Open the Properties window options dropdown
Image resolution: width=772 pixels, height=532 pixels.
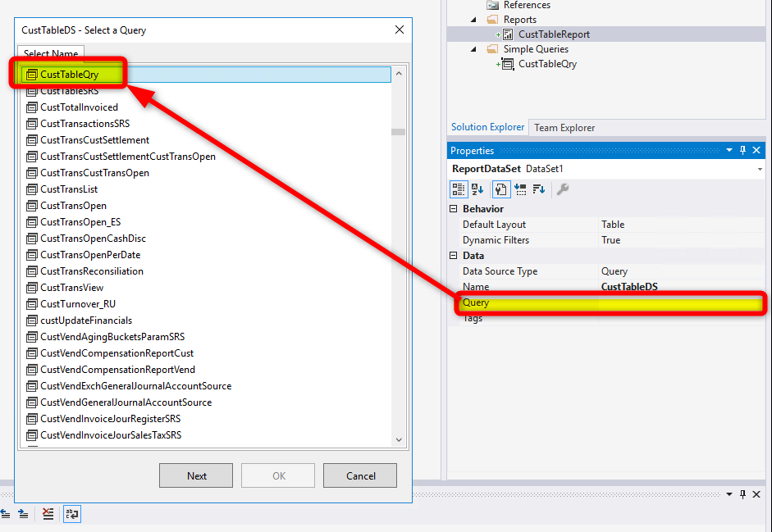coord(729,151)
